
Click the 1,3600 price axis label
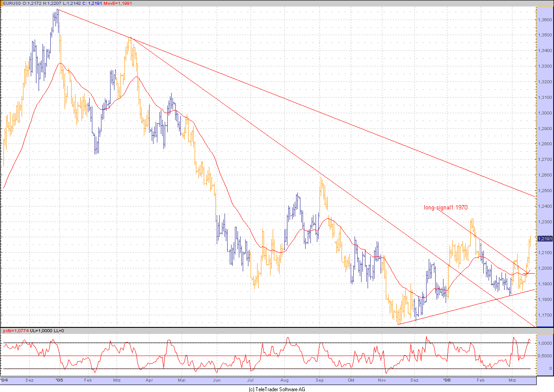pos(545,20)
